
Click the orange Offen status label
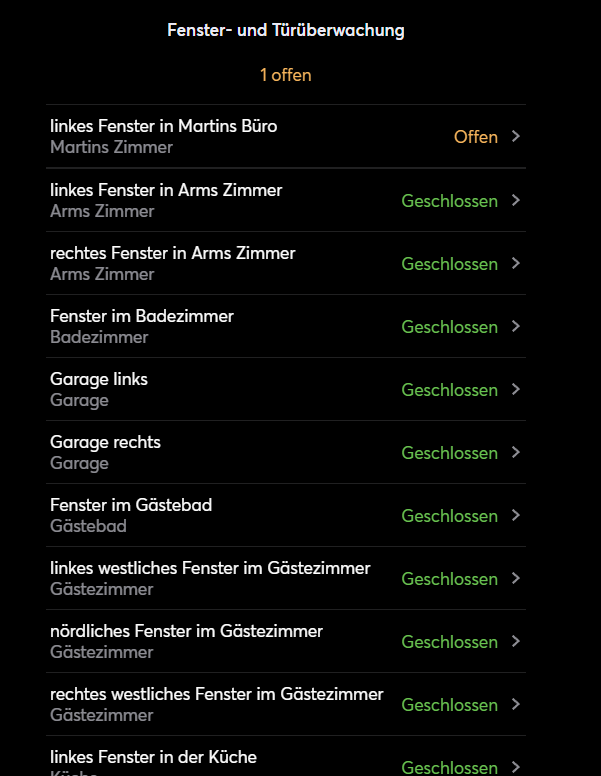tap(475, 137)
